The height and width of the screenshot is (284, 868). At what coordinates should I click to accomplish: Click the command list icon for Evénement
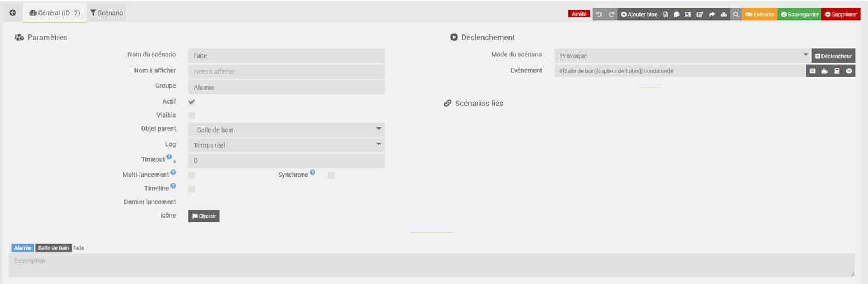[x=812, y=71]
